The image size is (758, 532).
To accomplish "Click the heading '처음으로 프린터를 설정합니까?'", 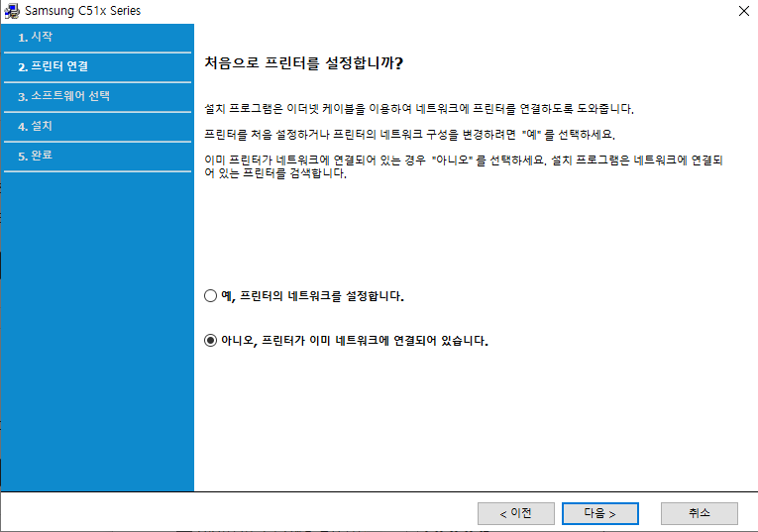I will pyautogui.click(x=303, y=62).
